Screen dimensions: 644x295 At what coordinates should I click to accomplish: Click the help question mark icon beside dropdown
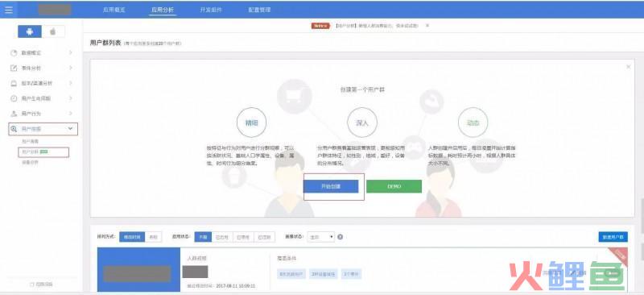tap(340, 237)
